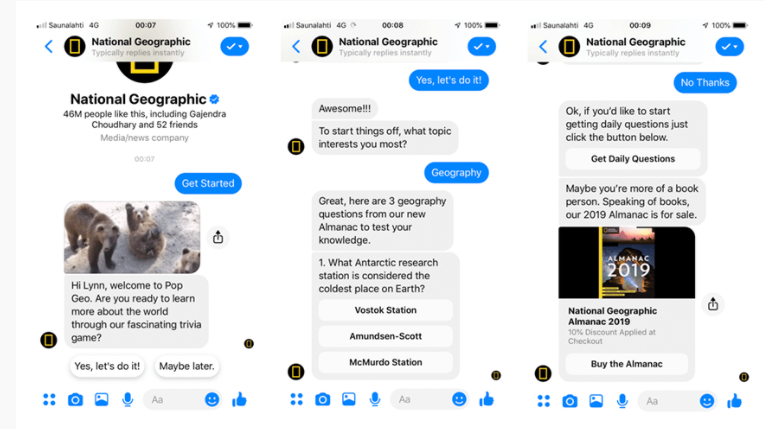Open the four-dot apps menu in the third chat
The image size is (765, 429).
(544, 401)
